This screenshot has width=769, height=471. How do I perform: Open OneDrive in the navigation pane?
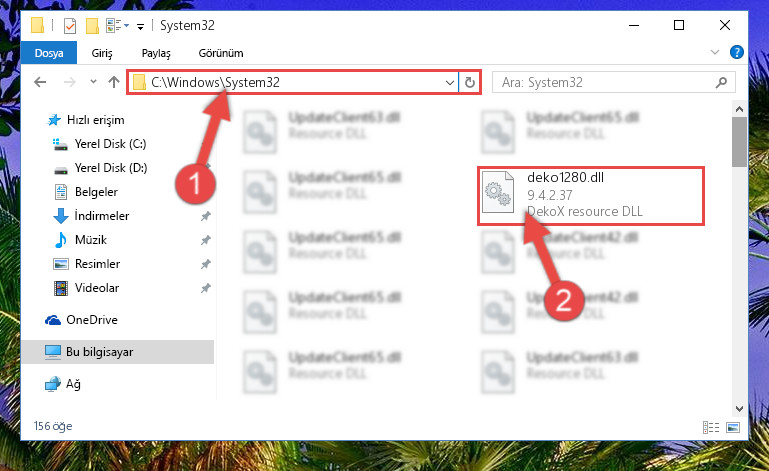coord(92,320)
